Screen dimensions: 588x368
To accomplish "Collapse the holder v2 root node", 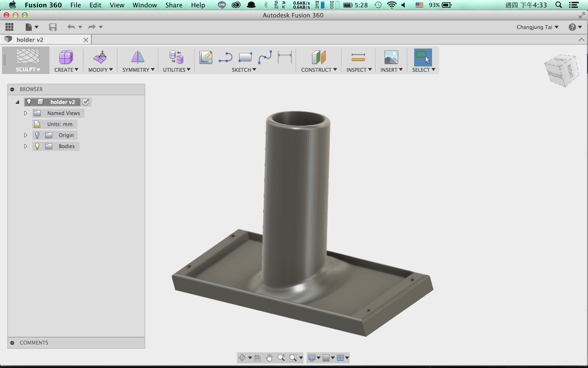I will tap(17, 102).
